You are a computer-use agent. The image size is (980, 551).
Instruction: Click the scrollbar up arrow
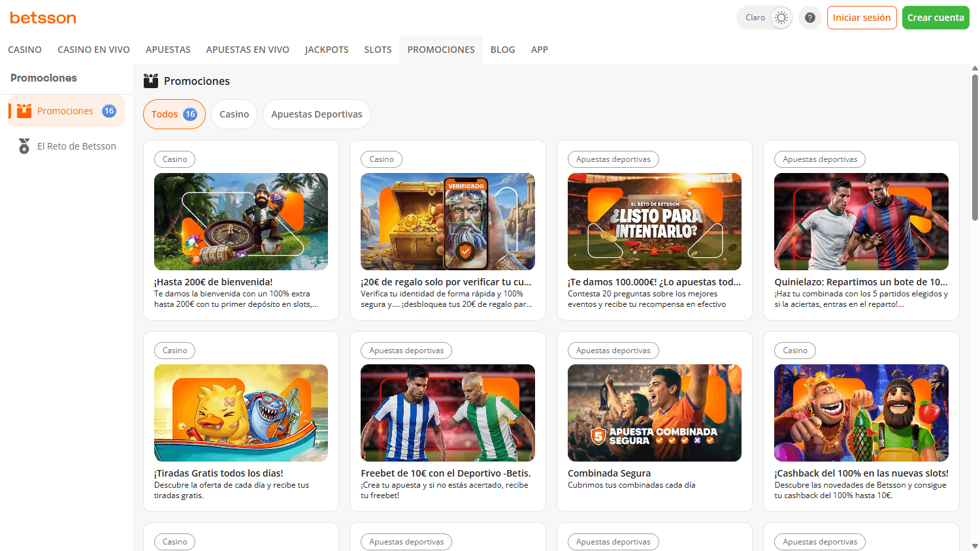pos(975,68)
